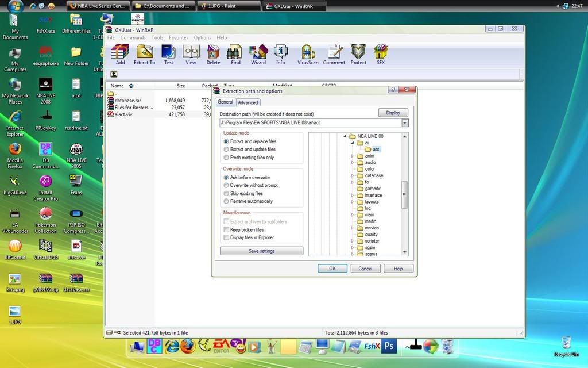Open EA Editor icon in the dock
588x368 pixels.
[x=221, y=346]
